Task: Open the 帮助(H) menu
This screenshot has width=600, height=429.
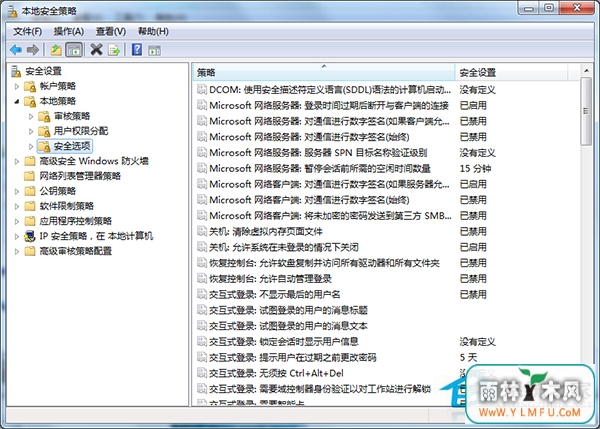Action: [153, 31]
